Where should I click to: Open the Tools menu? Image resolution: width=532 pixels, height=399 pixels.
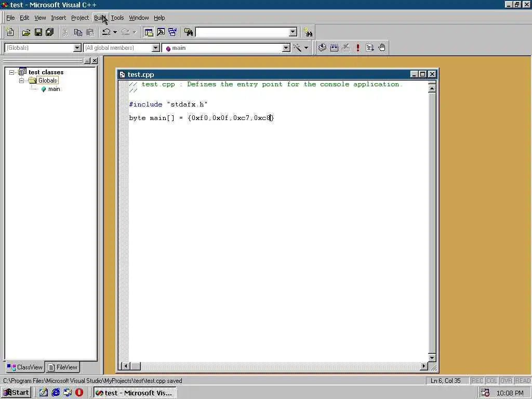tap(117, 18)
